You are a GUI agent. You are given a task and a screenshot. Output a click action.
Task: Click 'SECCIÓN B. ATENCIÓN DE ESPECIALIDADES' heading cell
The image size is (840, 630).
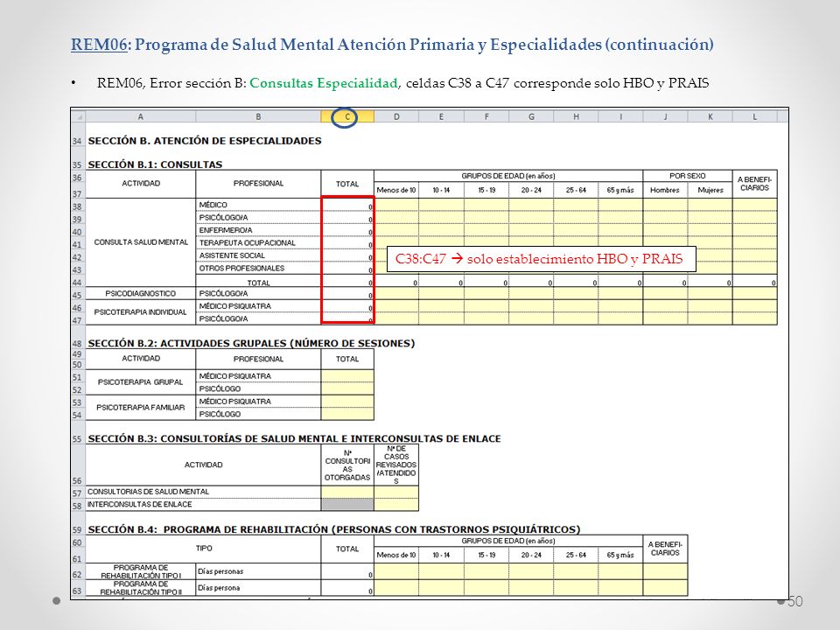(x=205, y=141)
